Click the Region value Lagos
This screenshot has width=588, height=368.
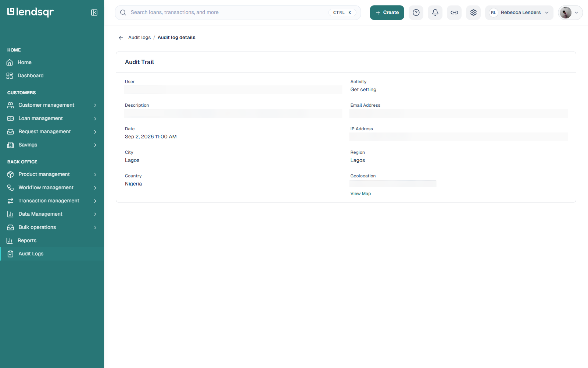[358, 160]
